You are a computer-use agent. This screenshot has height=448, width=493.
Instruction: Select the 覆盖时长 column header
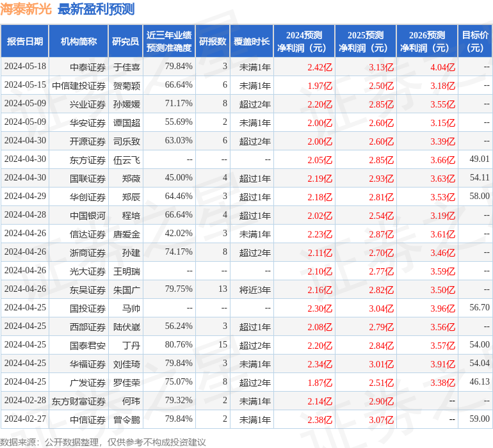click(x=252, y=41)
